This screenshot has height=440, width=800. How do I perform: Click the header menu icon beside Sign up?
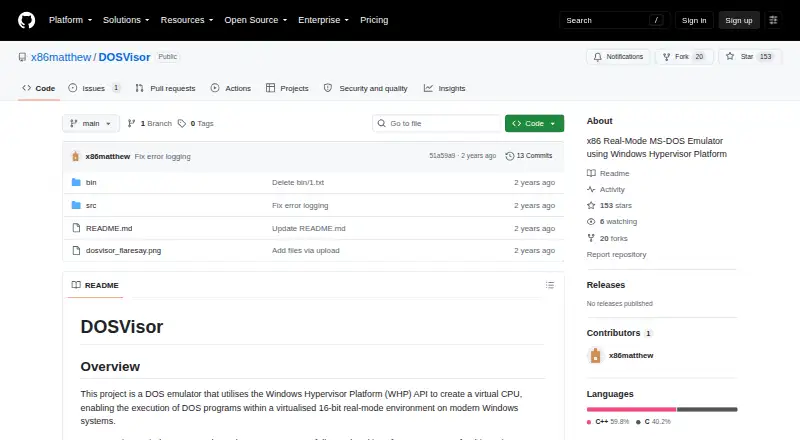coord(773,20)
